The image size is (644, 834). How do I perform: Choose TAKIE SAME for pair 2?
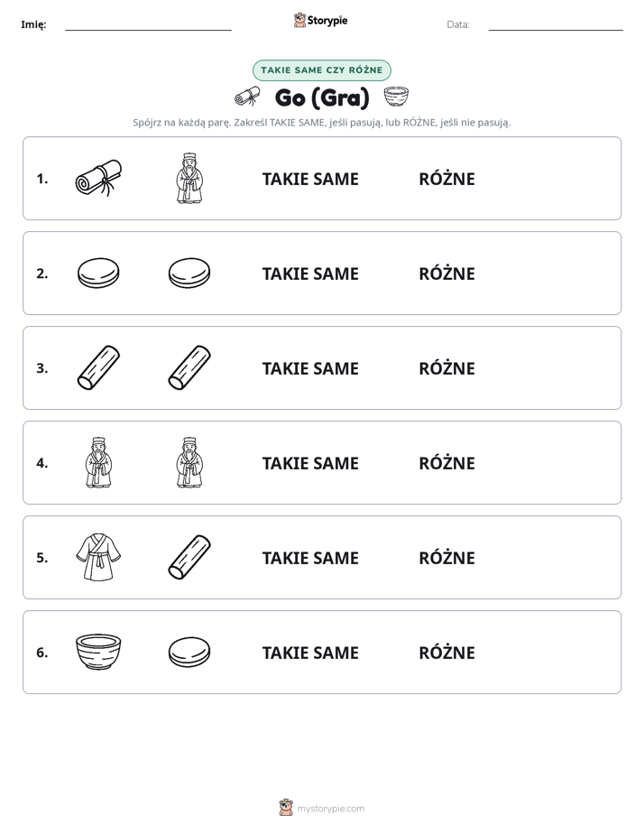click(310, 273)
